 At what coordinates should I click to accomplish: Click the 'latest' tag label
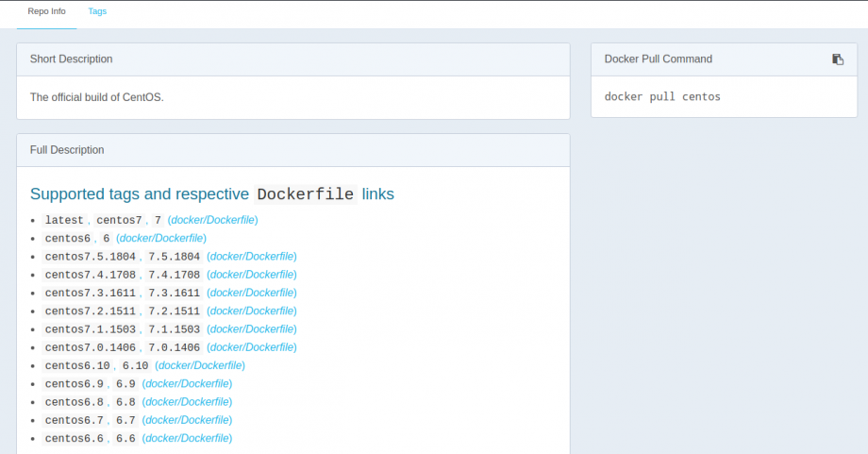click(x=64, y=220)
